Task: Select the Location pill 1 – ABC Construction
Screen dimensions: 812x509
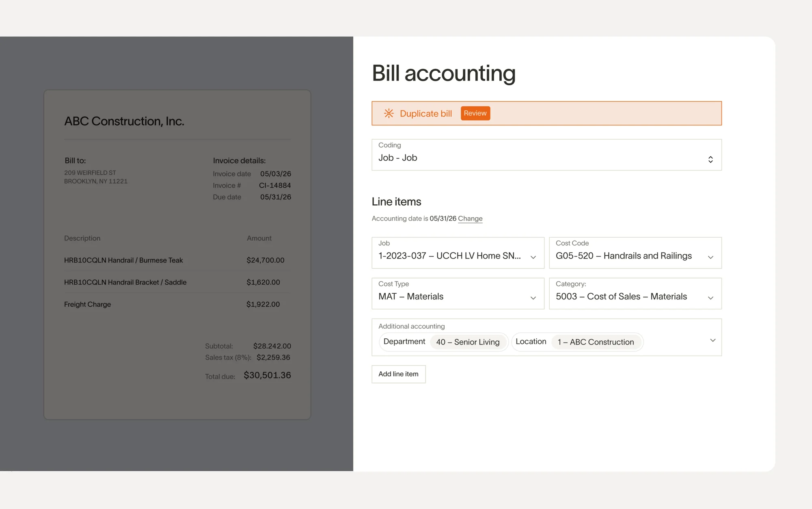Action: [x=596, y=342]
